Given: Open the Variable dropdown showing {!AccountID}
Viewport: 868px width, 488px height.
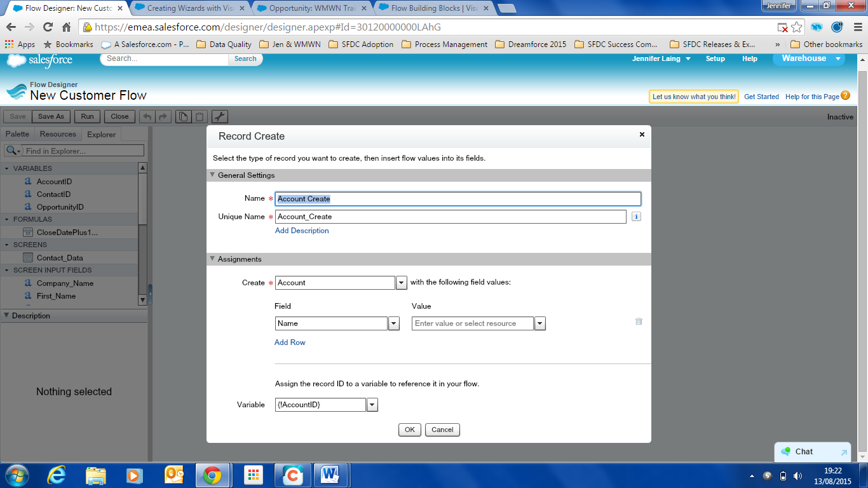Looking at the screenshot, I should pos(372,405).
